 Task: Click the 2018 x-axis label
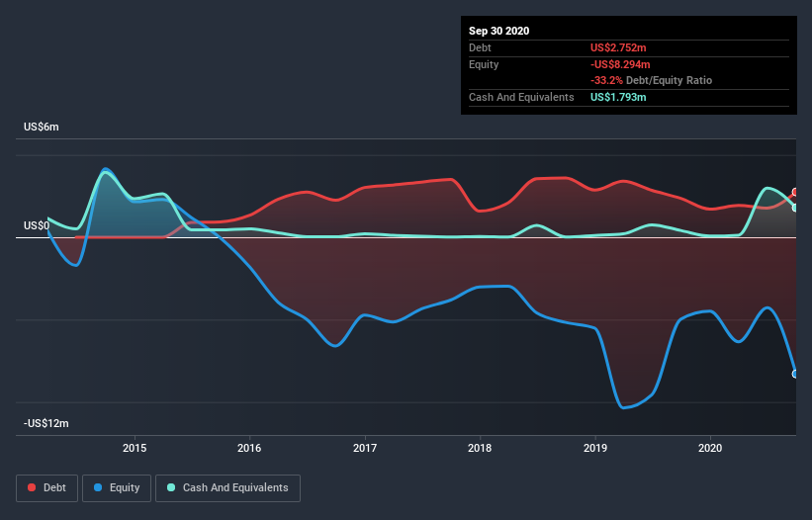tap(480, 448)
